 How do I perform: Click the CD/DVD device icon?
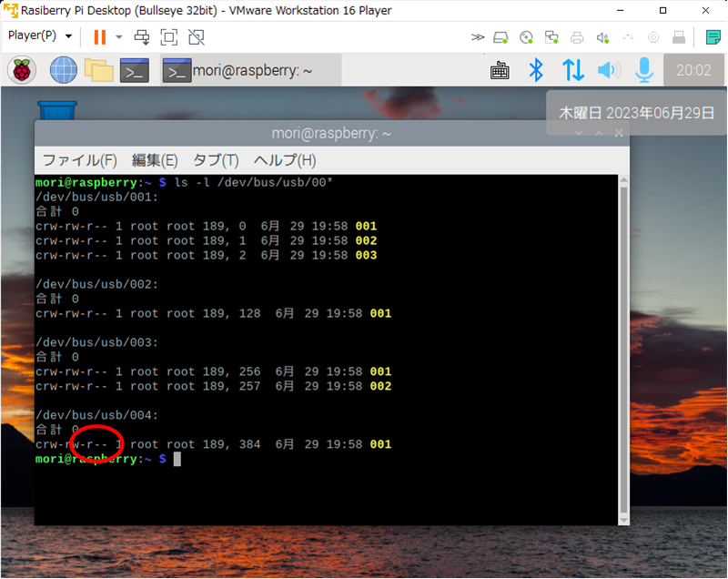click(x=526, y=37)
